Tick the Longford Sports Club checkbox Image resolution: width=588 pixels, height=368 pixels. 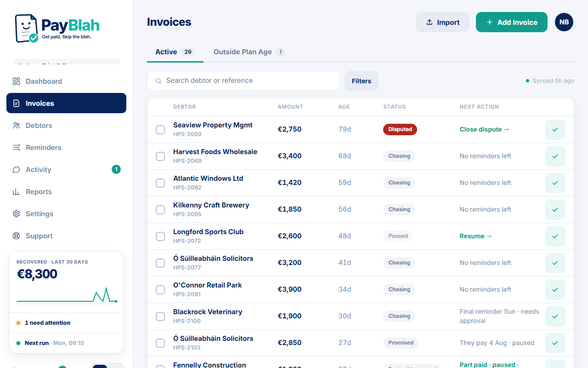[160, 236]
